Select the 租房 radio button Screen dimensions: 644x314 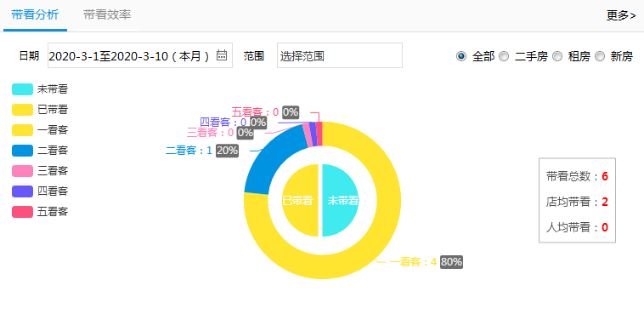point(557,56)
